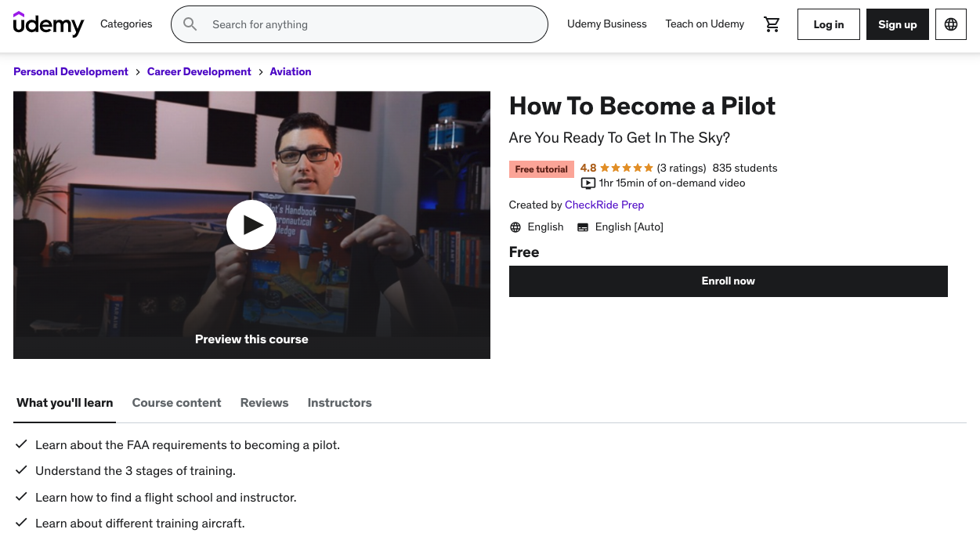The image size is (980, 540).
Task: Click the closed captions icon
Action: click(x=583, y=227)
